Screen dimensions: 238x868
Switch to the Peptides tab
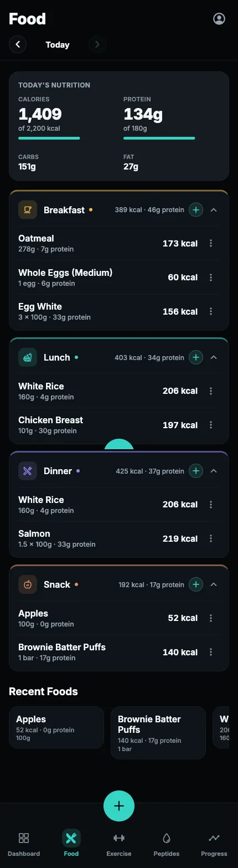(167, 844)
